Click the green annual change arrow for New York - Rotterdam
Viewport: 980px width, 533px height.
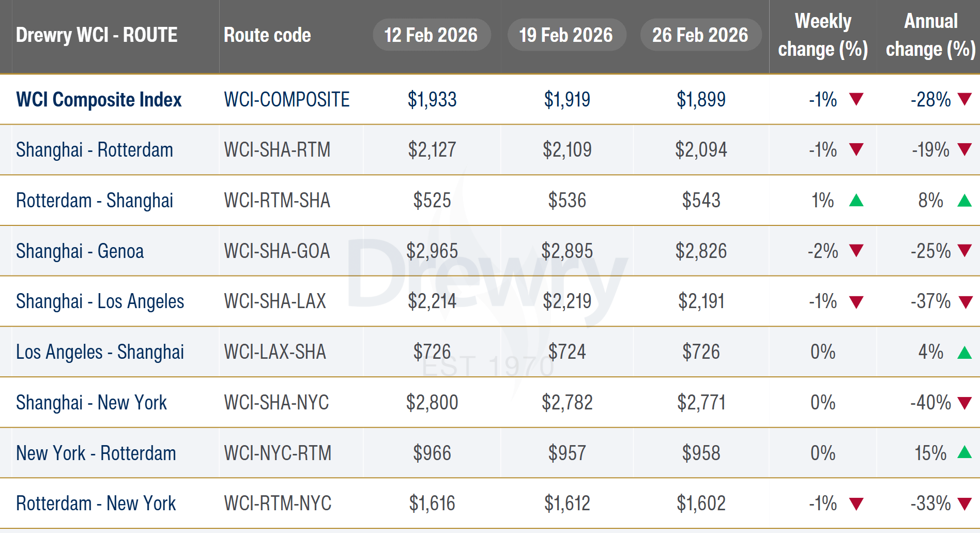pos(964,453)
